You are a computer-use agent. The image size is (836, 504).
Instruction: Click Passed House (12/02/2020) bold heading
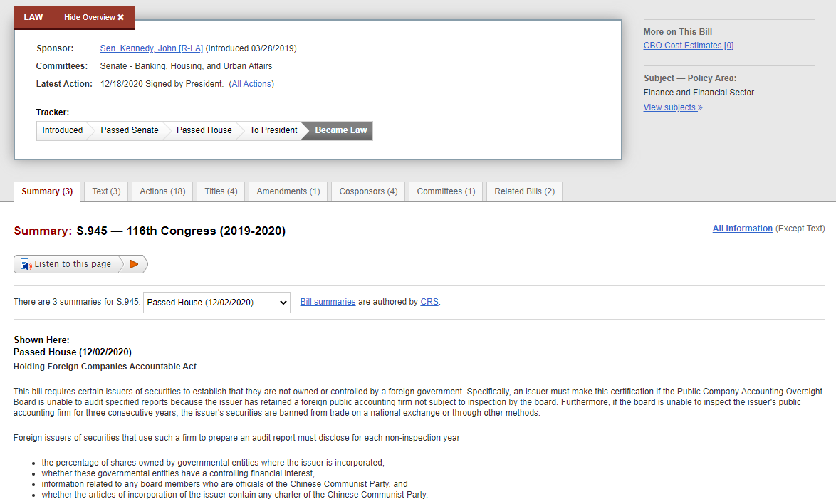(x=73, y=352)
